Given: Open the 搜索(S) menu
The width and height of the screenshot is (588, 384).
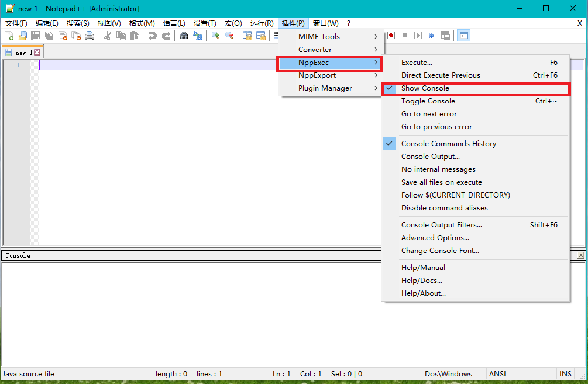Looking at the screenshot, I should point(78,23).
